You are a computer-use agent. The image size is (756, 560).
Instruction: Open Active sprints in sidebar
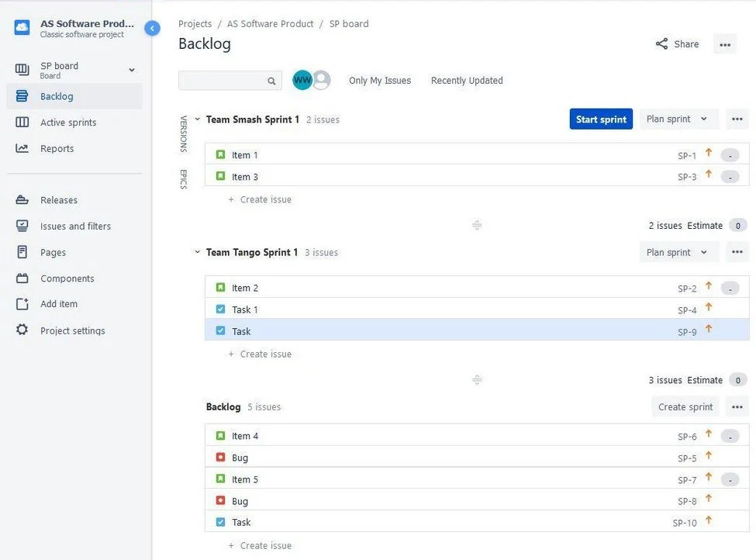pos(68,123)
